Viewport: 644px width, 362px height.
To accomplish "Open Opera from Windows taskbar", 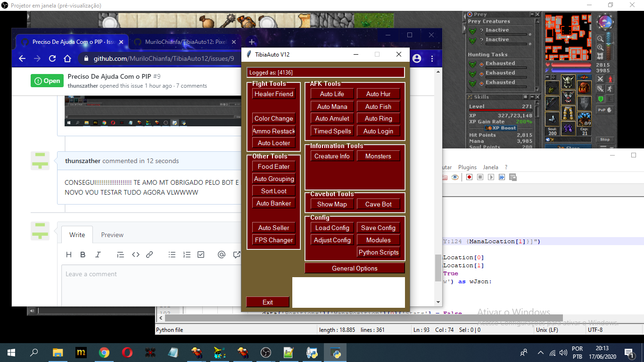I will click(x=127, y=353).
